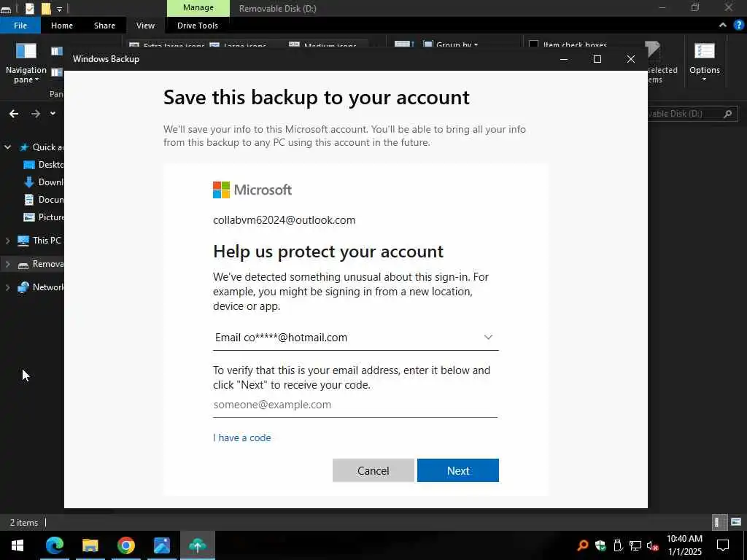Click the Cancel button

pyautogui.click(x=373, y=470)
